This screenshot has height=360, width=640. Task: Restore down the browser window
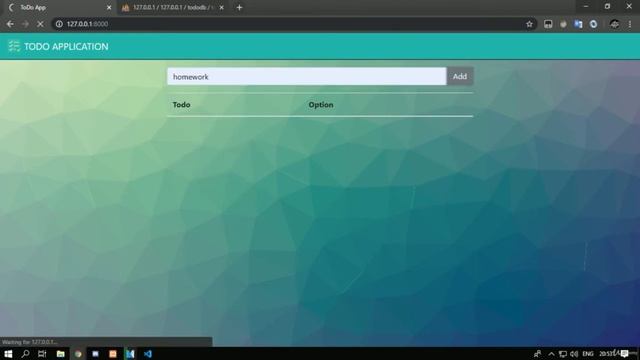607,6
